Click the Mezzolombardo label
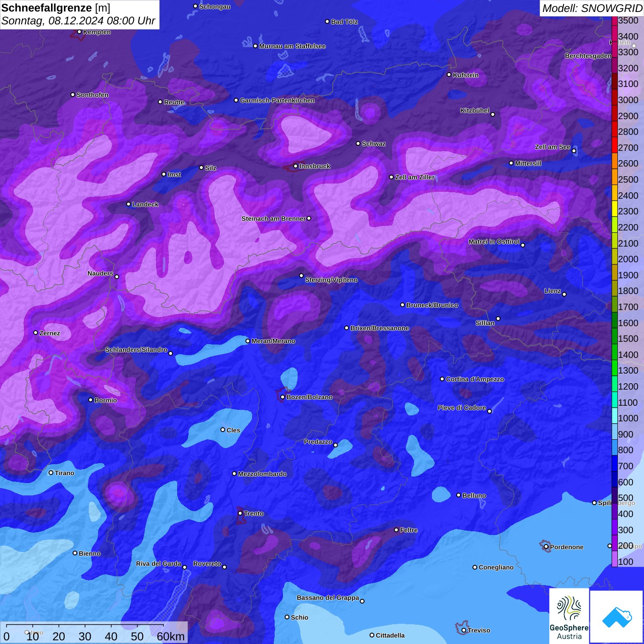 [x=262, y=474]
